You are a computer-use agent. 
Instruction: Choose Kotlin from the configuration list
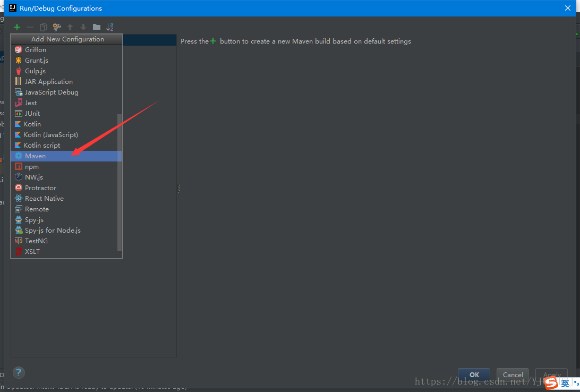66,124
